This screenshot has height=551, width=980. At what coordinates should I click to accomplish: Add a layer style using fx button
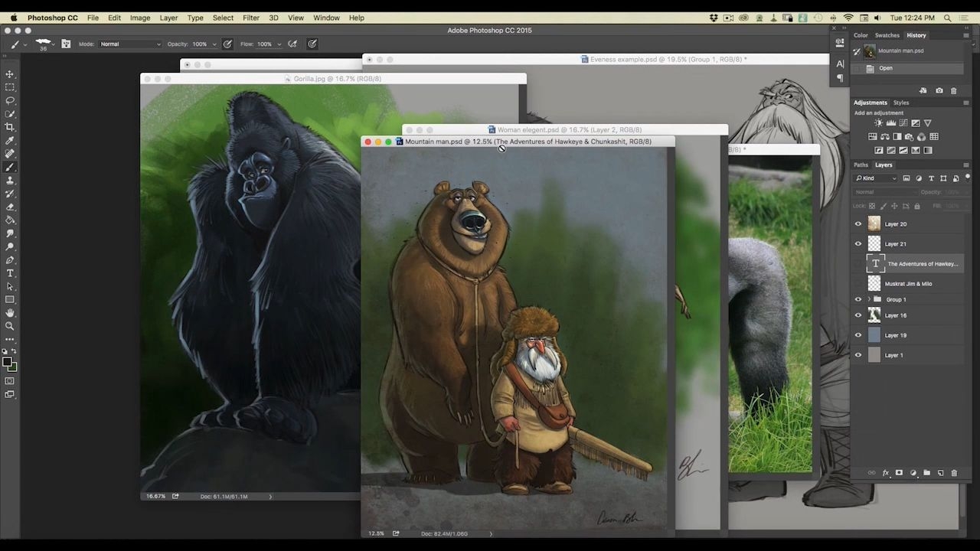pos(886,473)
